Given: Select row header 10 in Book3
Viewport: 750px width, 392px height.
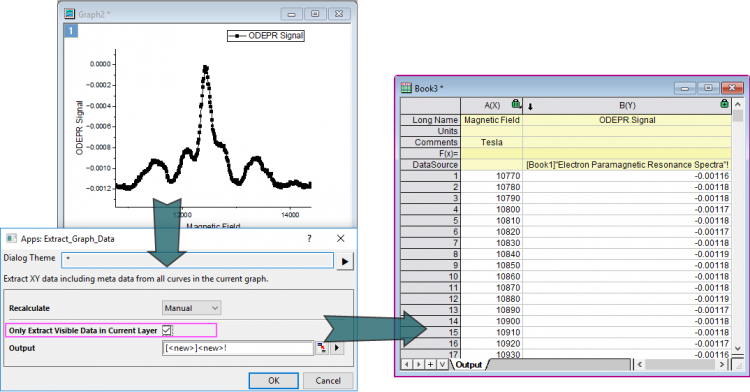Looking at the screenshot, I should pyautogui.click(x=430, y=276).
